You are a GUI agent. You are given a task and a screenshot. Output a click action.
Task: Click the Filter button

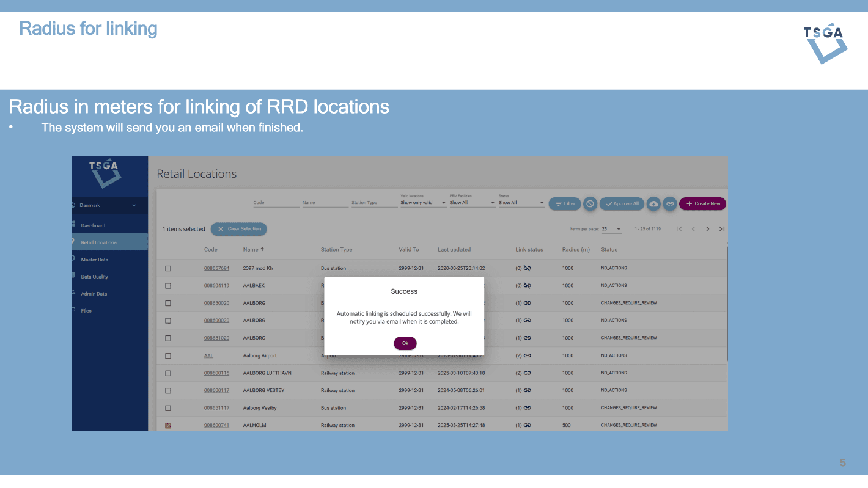pos(565,204)
